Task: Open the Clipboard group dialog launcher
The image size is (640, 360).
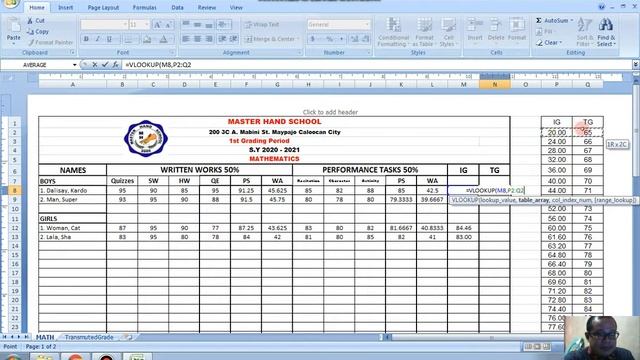Action: pos(72,53)
